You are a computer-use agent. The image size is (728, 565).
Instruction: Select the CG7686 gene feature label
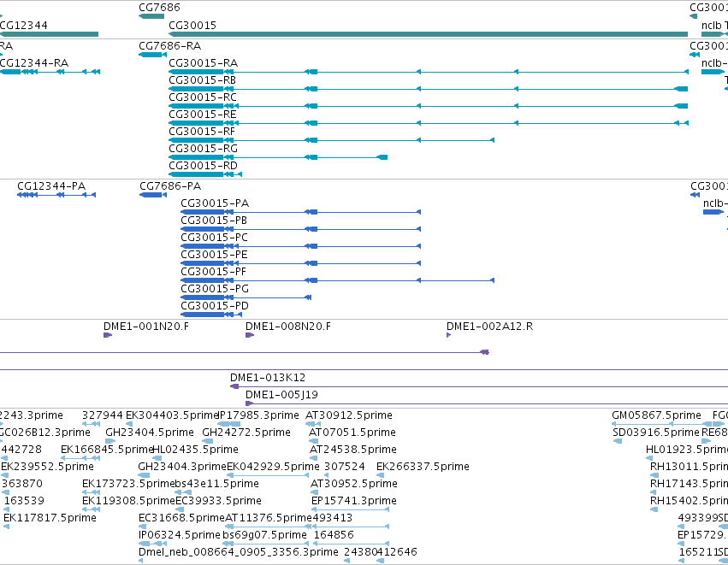coord(159,8)
